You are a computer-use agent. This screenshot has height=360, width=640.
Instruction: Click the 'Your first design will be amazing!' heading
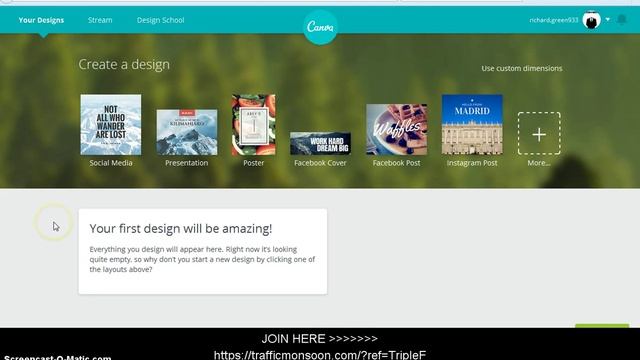click(x=181, y=229)
